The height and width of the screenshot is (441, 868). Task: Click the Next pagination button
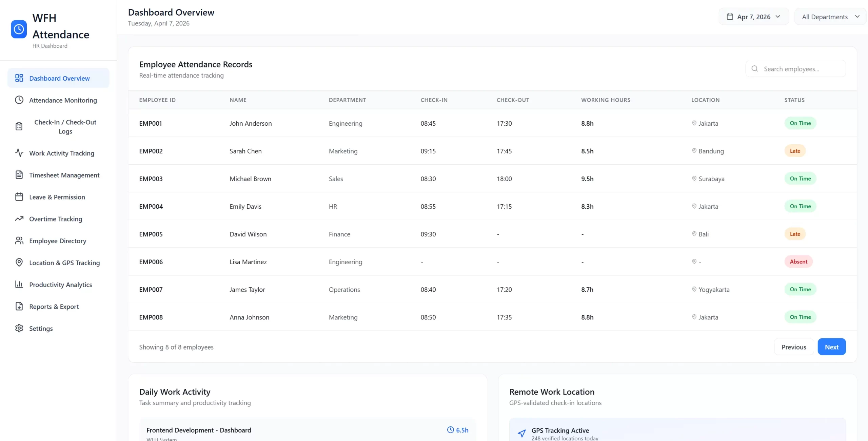coord(831,347)
